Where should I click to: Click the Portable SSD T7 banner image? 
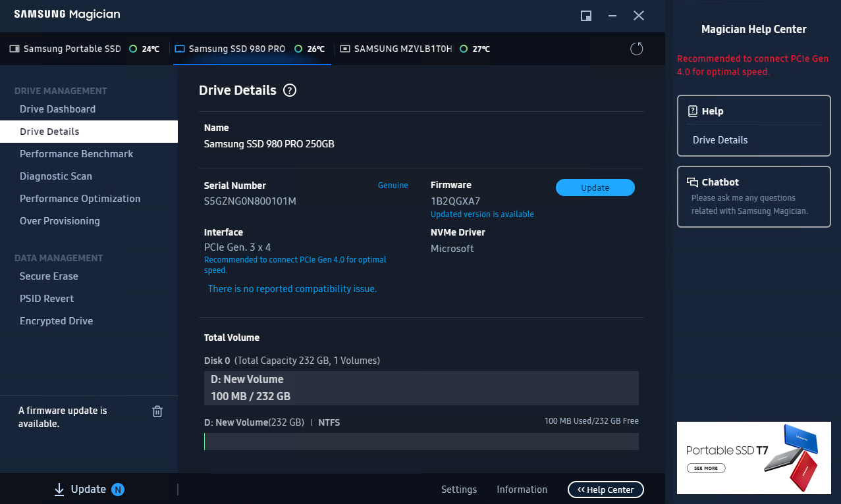click(754, 458)
